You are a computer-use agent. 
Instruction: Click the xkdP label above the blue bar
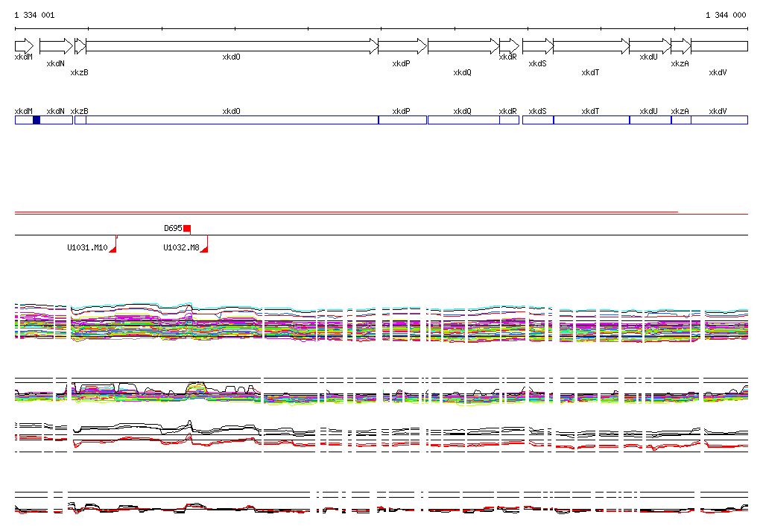coord(402,112)
